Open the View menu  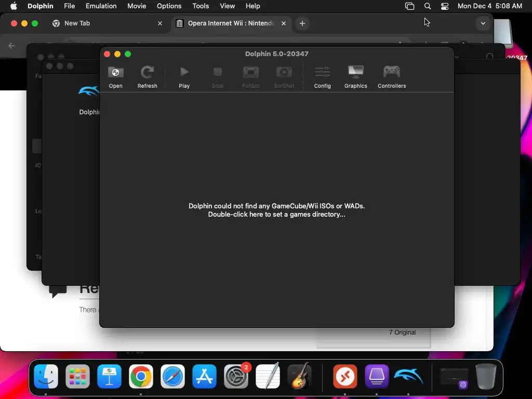(228, 6)
